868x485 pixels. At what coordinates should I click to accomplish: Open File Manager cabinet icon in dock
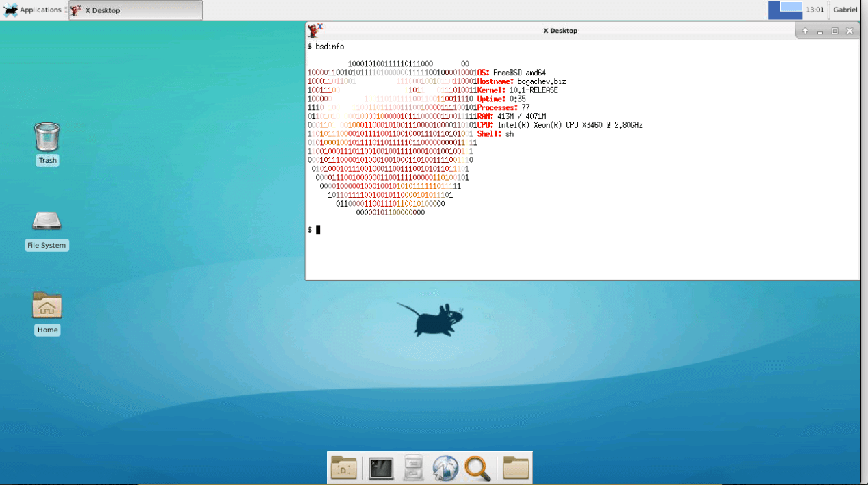pyautogui.click(x=413, y=468)
